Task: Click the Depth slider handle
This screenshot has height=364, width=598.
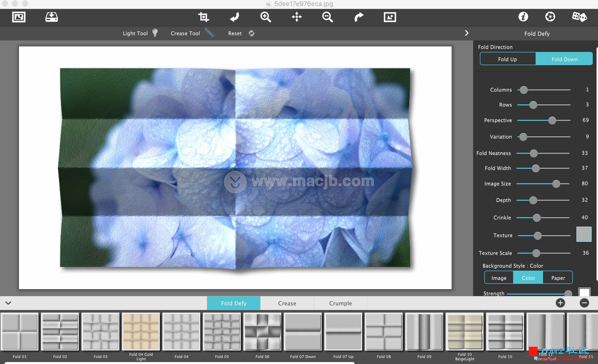Action: point(533,200)
